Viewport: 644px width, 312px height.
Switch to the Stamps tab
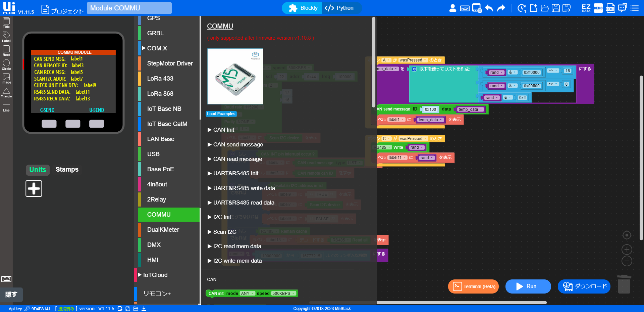pos(67,170)
